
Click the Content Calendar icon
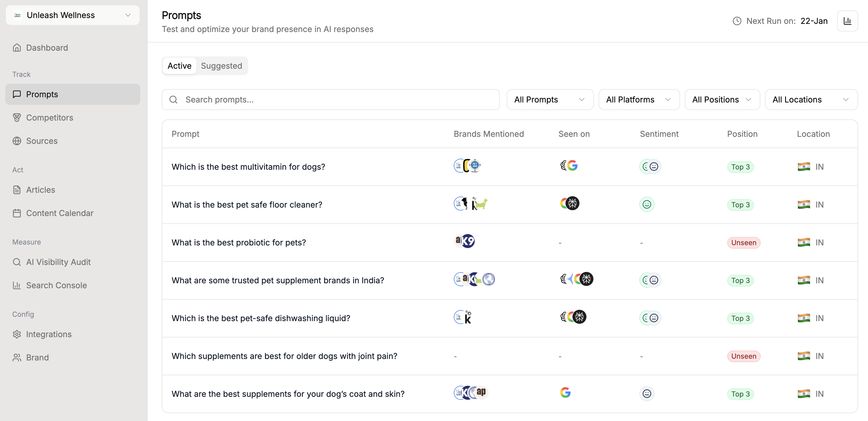[x=17, y=213]
